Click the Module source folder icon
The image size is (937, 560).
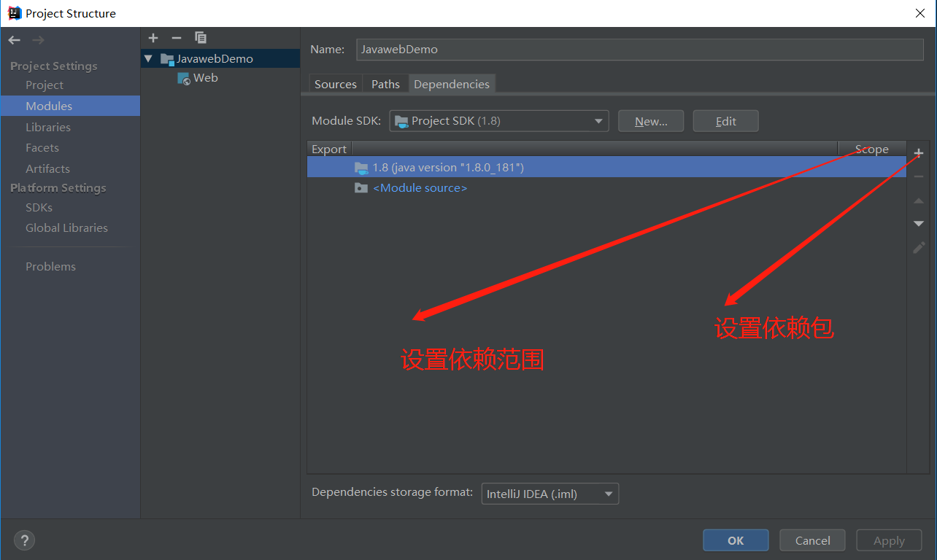361,188
